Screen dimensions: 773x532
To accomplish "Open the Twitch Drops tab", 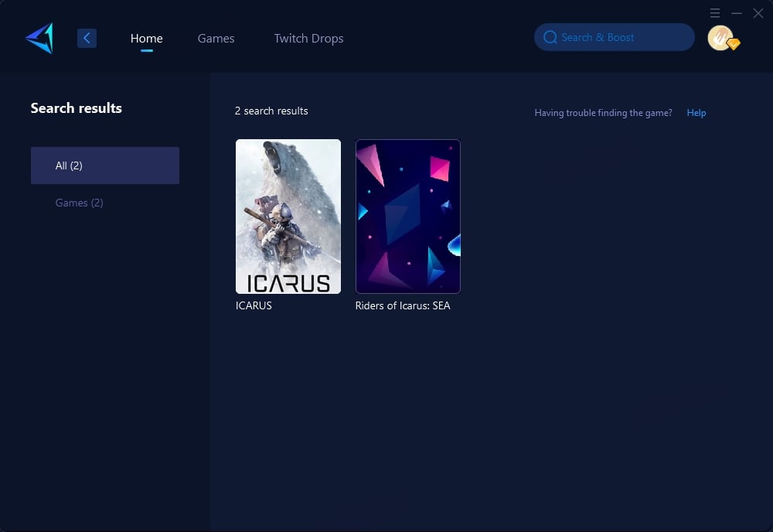I will coord(308,39).
